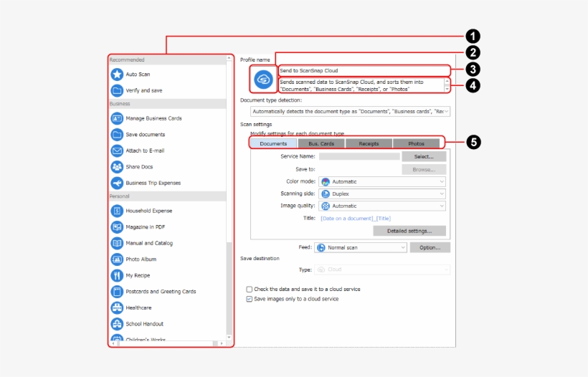Select the School Handout profile label
Screen dimensions: 588x377
coord(144,324)
